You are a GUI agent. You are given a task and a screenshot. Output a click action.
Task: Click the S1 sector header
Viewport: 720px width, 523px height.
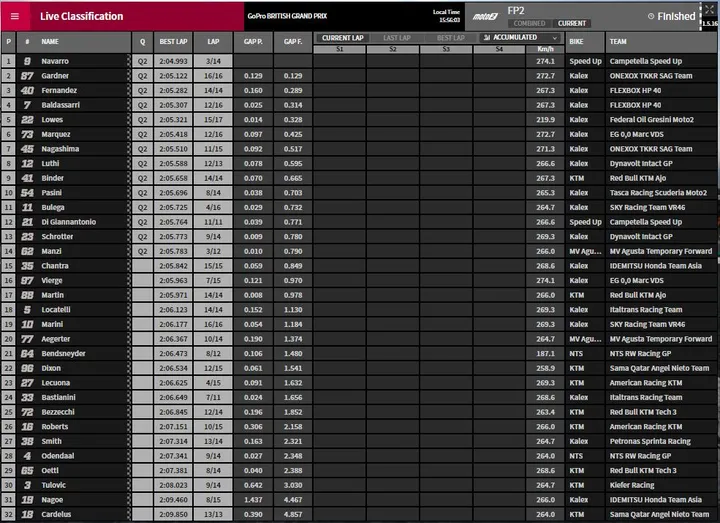point(340,49)
